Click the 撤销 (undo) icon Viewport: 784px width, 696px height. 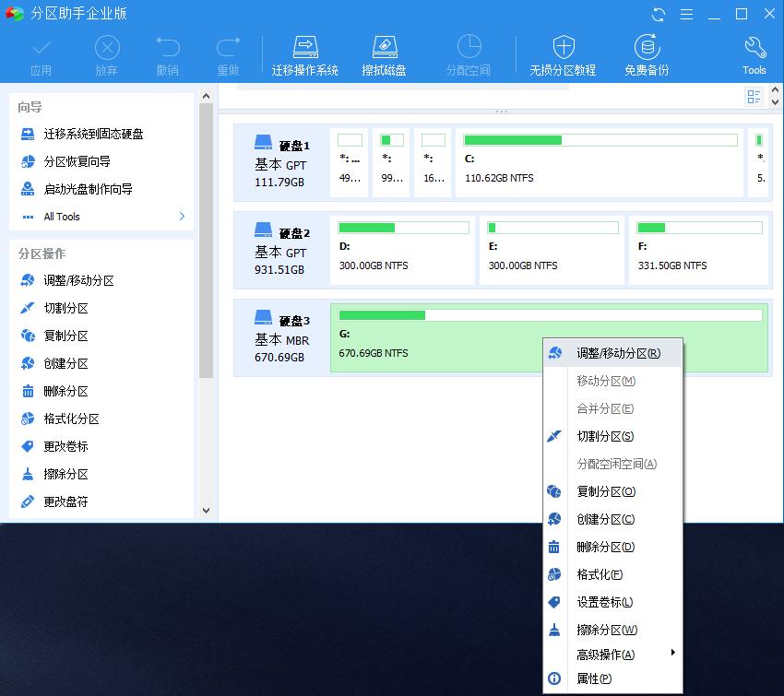(x=167, y=53)
